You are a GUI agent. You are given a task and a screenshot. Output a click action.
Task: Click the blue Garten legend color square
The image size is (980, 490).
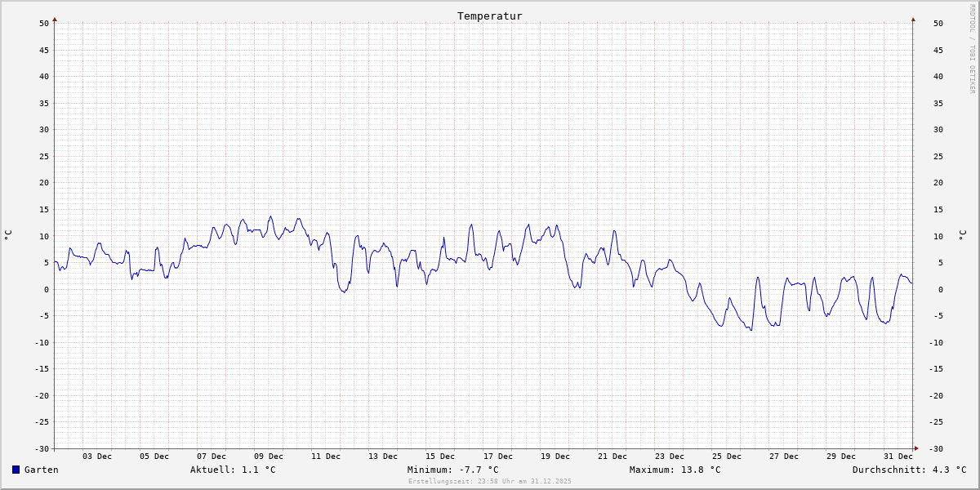(16, 470)
